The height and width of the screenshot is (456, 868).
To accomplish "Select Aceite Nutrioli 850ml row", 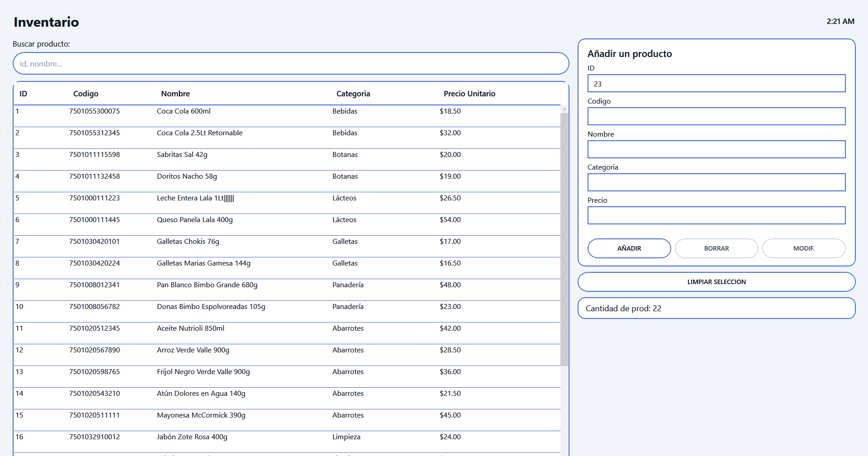I will point(287,333).
